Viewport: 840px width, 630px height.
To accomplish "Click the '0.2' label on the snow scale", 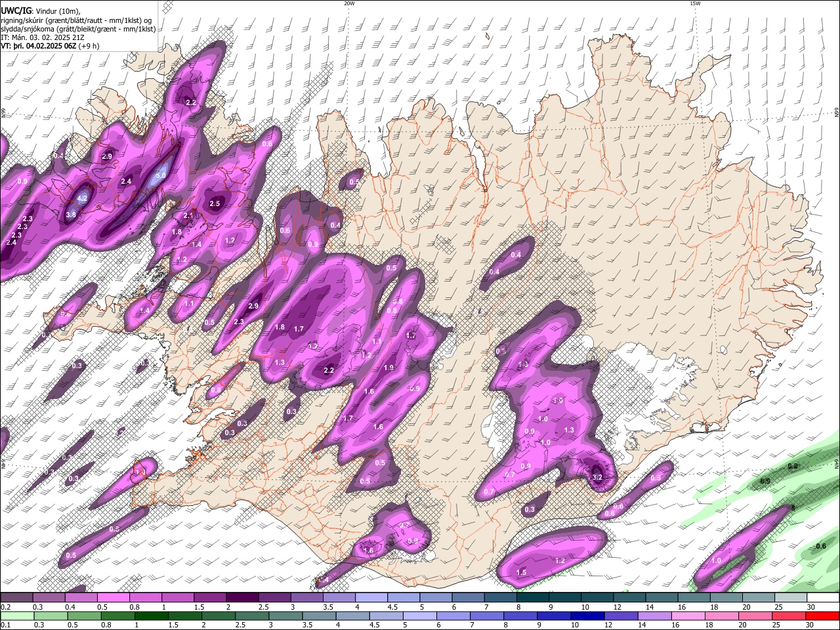I will [x=5, y=607].
